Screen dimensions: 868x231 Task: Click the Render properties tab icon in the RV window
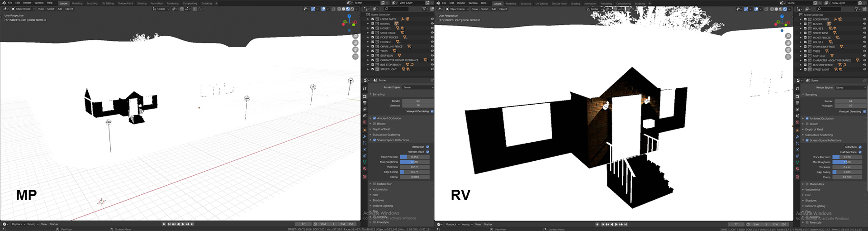[797, 97]
